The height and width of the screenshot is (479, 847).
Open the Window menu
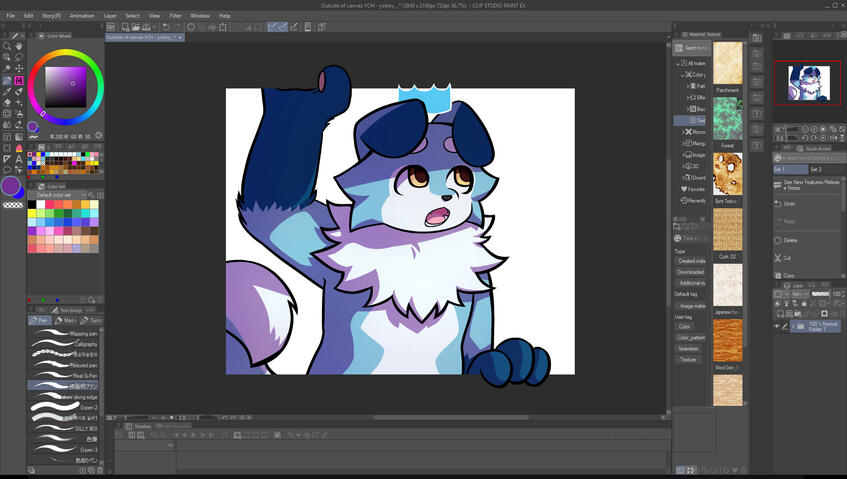(200, 16)
